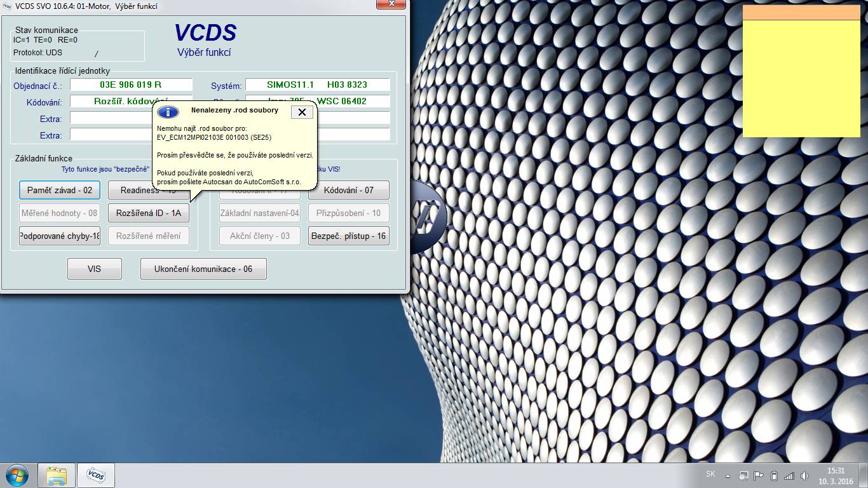868x488 pixels.
Task: Open Readiness - 15 function
Action: [149, 190]
